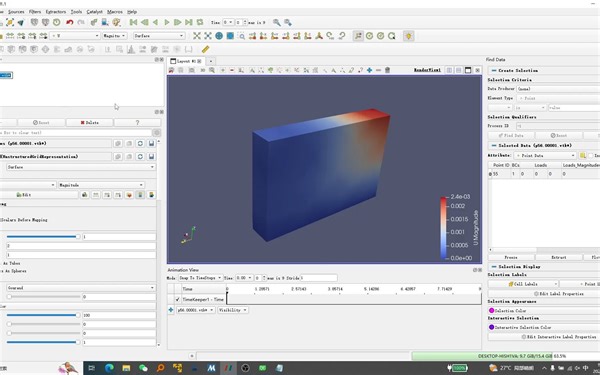Click the orientation axes in render view
This screenshot has height=375, width=600.
(x=188, y=235)
